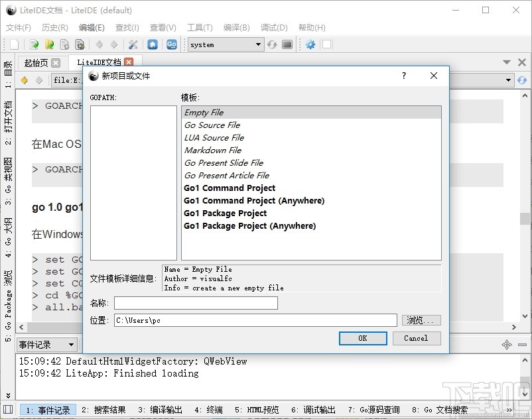
Task: Open the browser address bar dropdown arrow
Action: click(x=508, y=80)
